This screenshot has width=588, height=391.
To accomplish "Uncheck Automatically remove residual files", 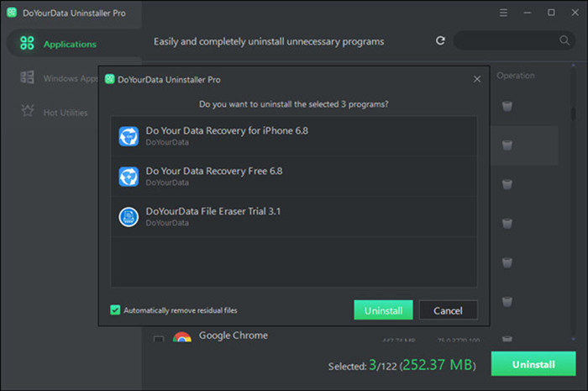I will (115, 309).
